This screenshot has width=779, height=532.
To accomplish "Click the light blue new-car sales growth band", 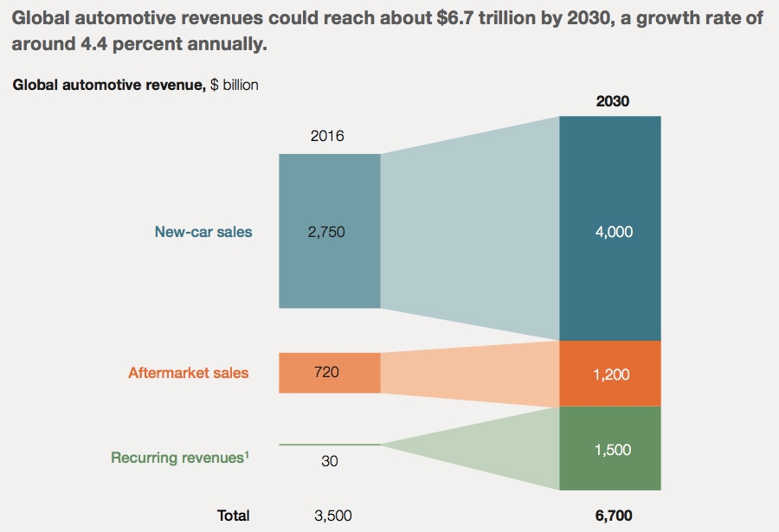I will 470,228.
